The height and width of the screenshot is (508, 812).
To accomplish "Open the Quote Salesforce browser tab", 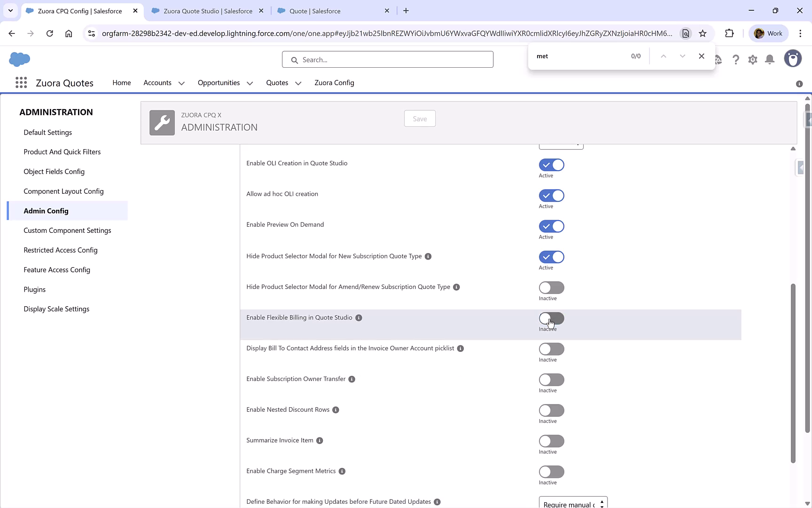I will 314,10.
